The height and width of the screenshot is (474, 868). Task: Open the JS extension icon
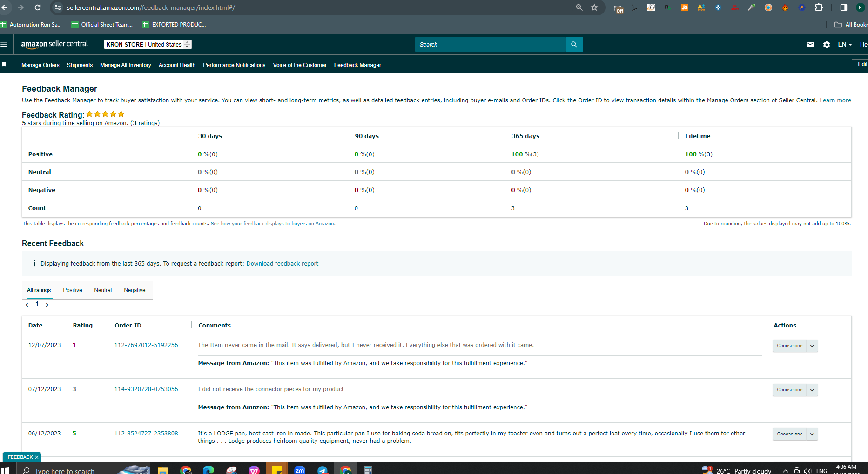(x=685, y=7)
